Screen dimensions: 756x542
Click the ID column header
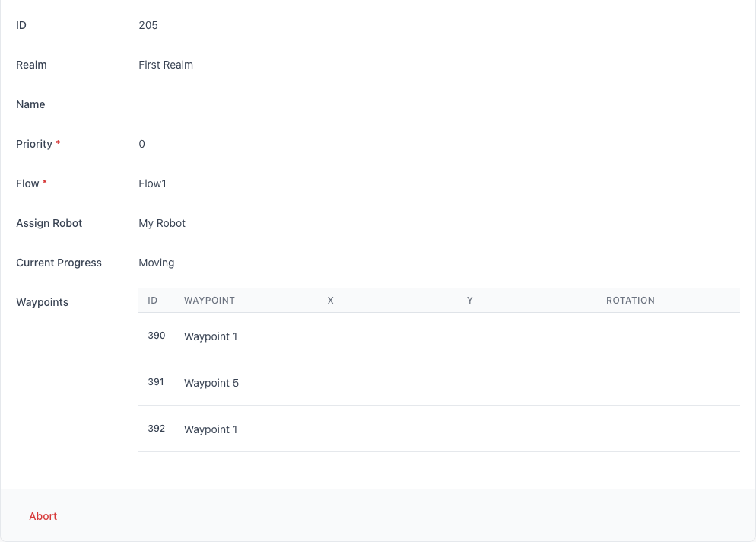coord(153,300)
